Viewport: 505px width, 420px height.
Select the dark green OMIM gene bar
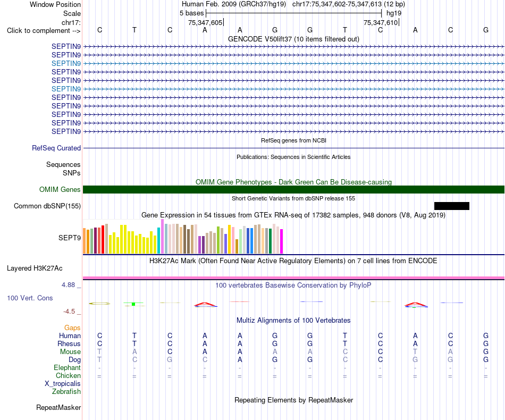(x=293, y=189)
